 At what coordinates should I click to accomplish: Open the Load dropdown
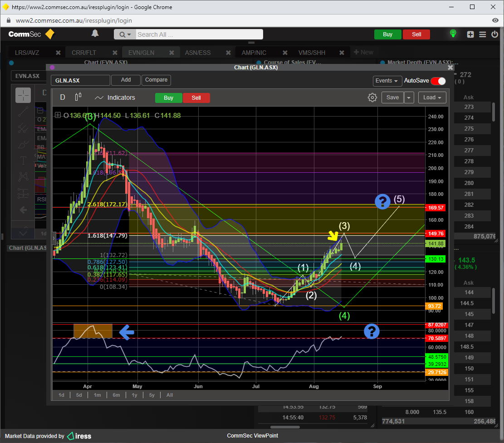(432, 97)
